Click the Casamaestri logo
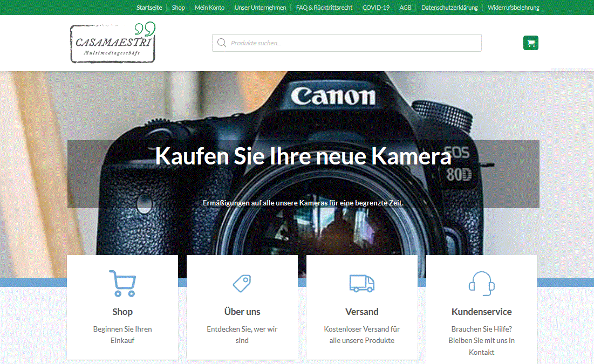 (x=113, y=43)
